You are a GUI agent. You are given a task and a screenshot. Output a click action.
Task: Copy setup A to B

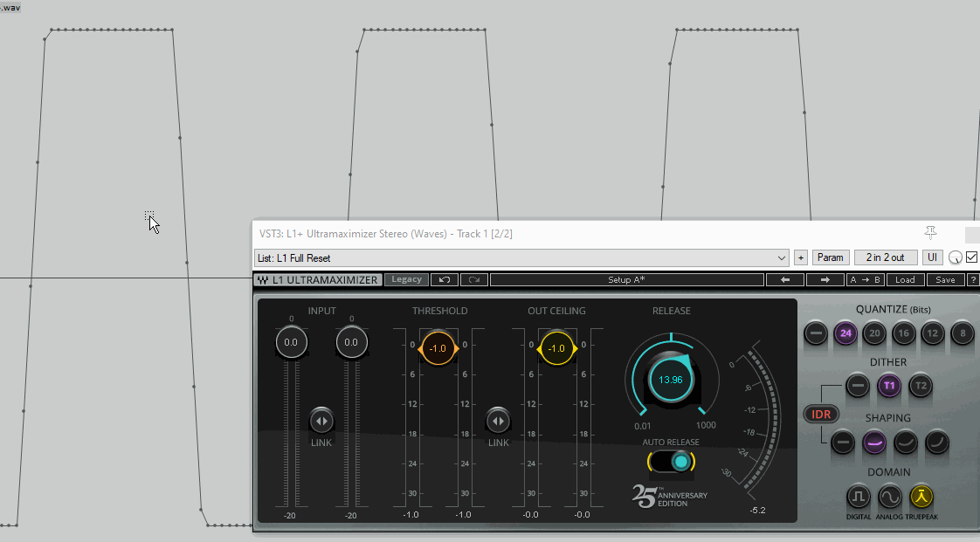tap(865, 280)
